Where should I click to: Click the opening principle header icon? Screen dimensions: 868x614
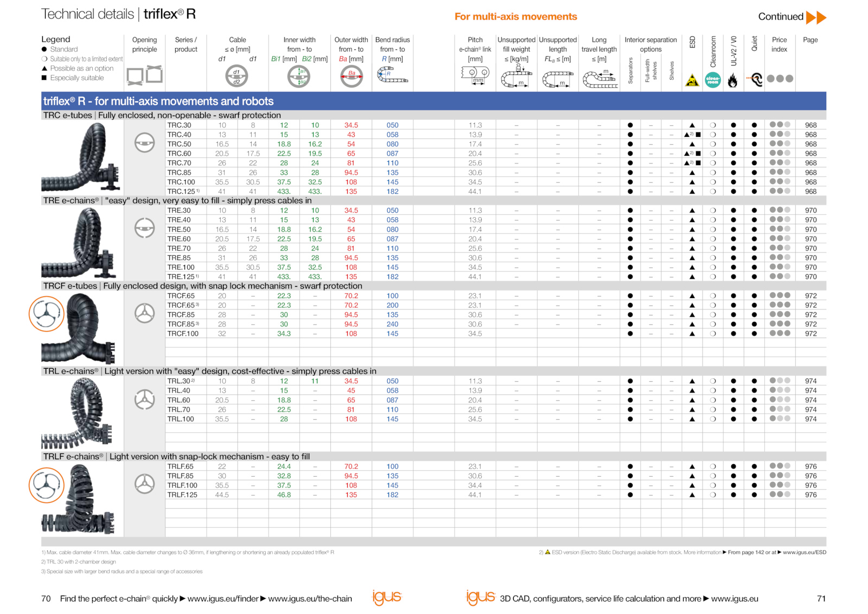pos(144,75)
